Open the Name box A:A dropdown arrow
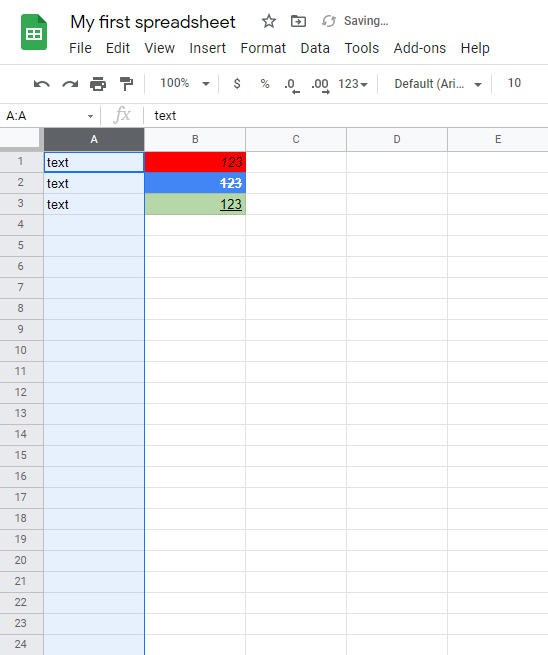Viewport: 548px width, 655px height. point(90,116)
